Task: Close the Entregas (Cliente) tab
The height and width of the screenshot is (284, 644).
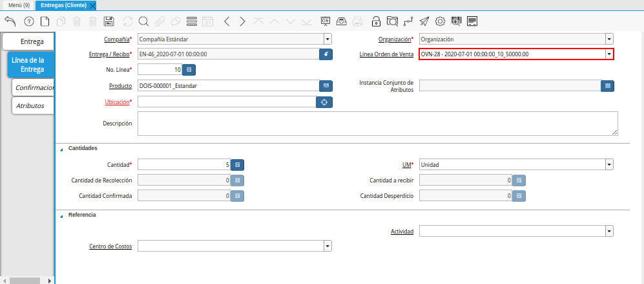Action: [x=92, y=6]
